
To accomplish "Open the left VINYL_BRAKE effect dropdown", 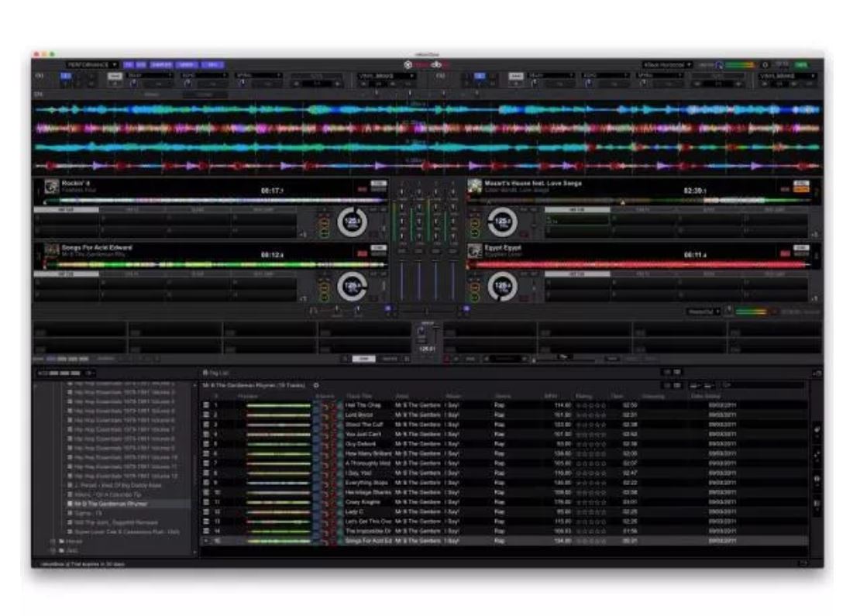I will pos(387,76).
